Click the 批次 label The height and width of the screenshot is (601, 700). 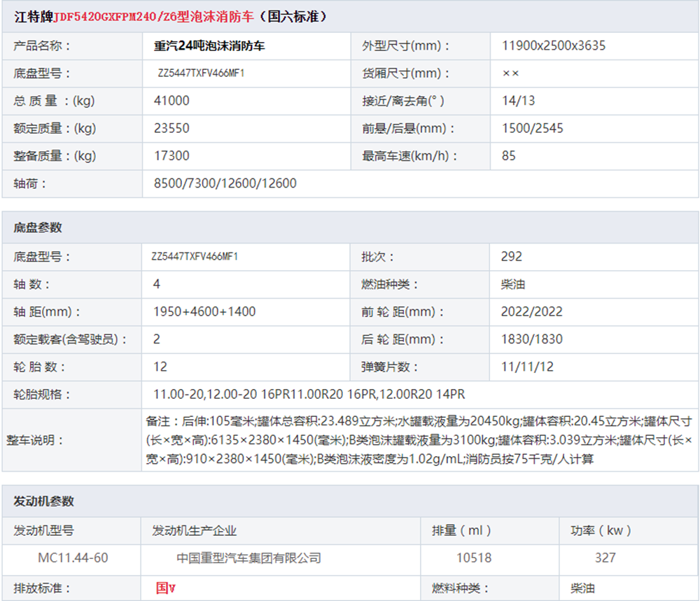[377, 257]
